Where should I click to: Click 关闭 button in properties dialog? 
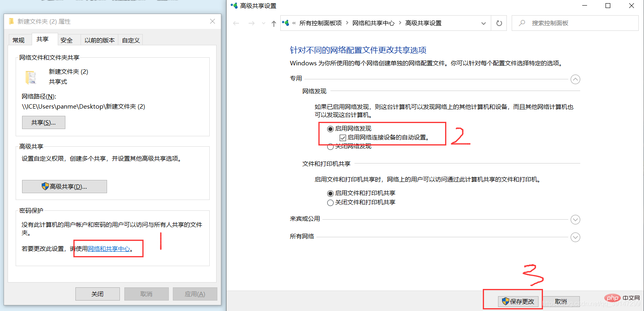coord(97,294)
